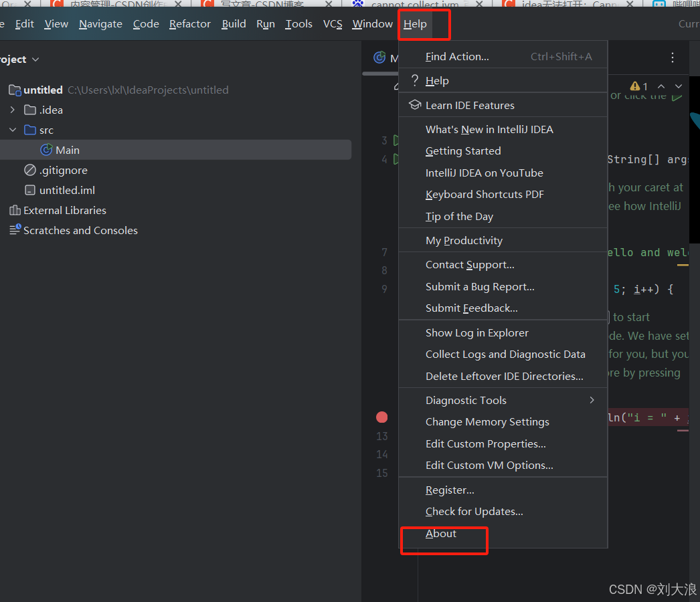Click the .gitignore file icon
Image resolution: width=700 pixels, height=602 pixels.
click(30, 170)
